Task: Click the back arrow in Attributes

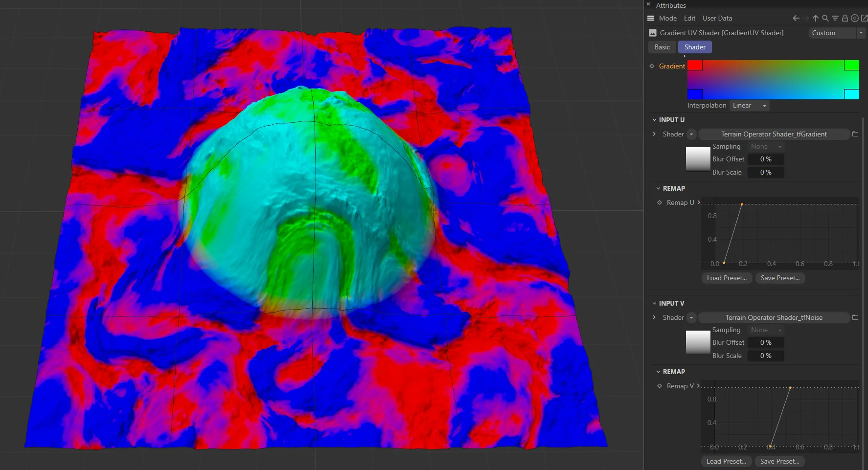Action: (x=796, y=18)
